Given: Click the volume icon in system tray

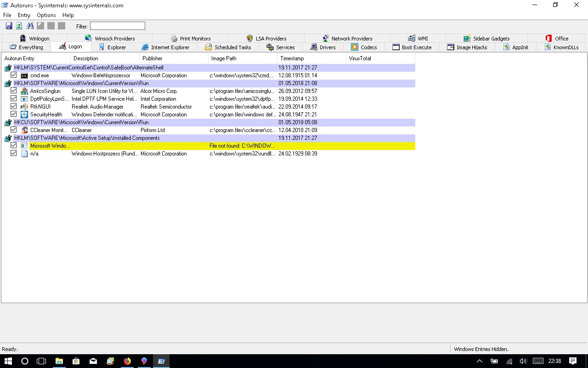Looking at the screenshot, I should click(x=523, y=361).
